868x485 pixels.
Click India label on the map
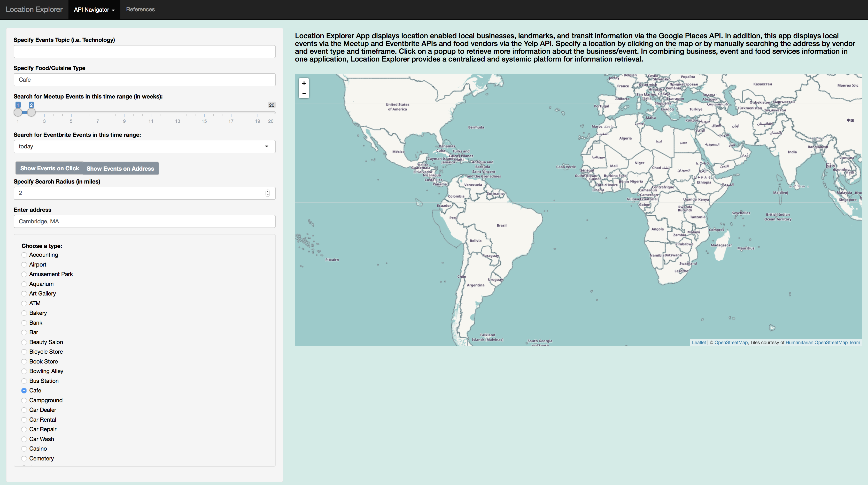point(792,152)
